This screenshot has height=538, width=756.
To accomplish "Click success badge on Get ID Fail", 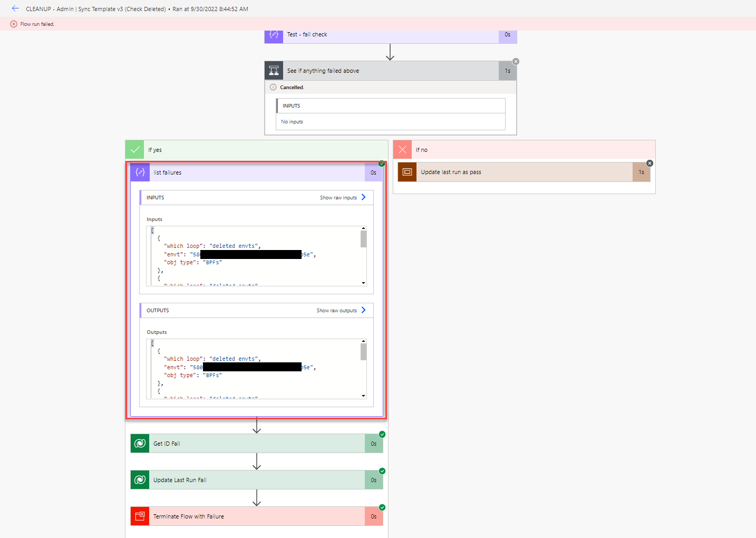I will pyautogui.click(x=382, y=435).
